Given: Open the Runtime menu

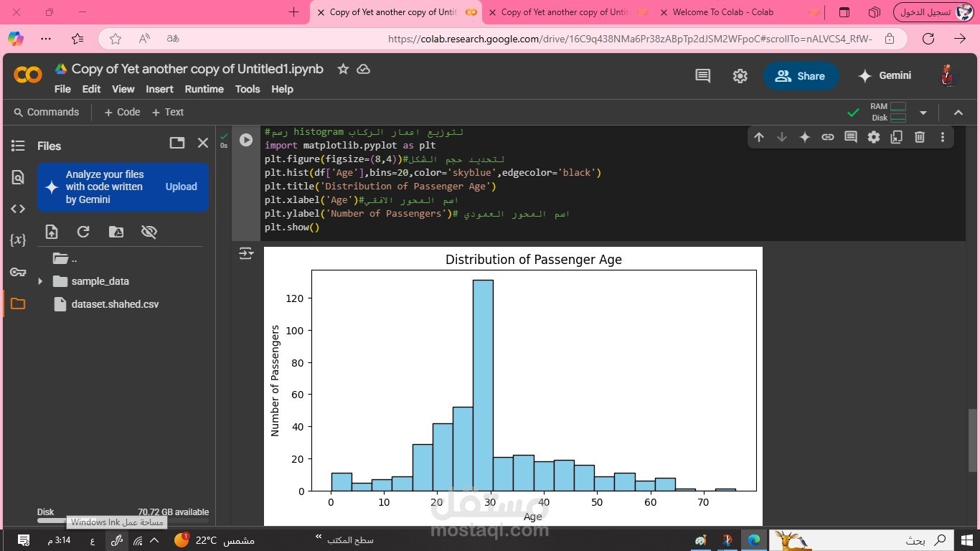Looking at the screenshot, I should [x=204, y=89].
